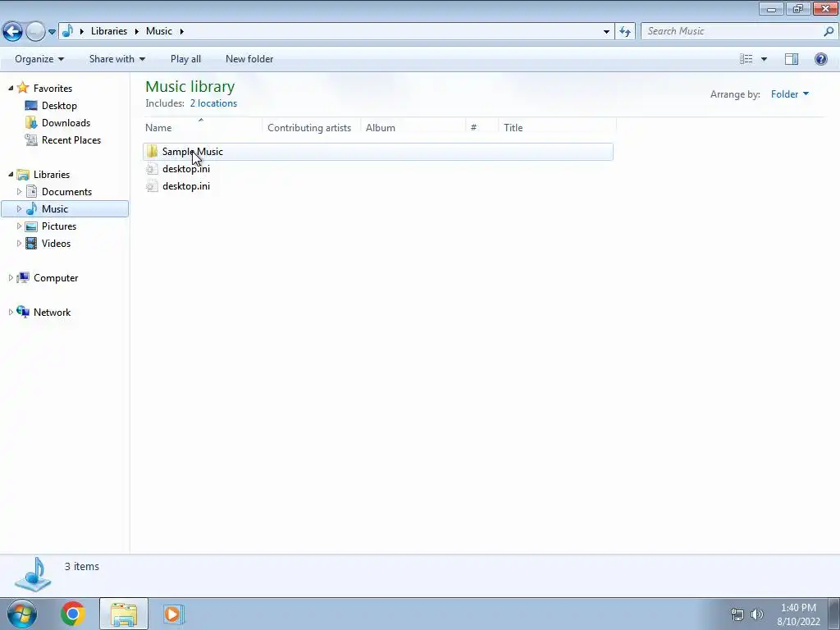Select Network in navigation pane

pyautogui.click(x=52, y=313)
